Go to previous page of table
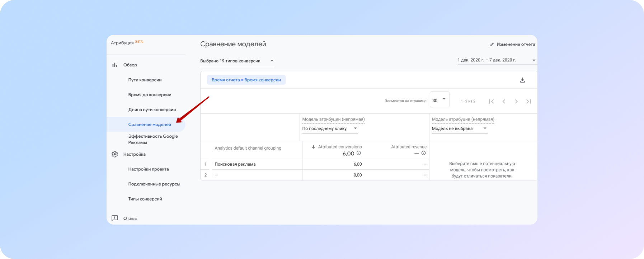Image resolution: width=644 pixels, height=259 pixels. [504, 102]
